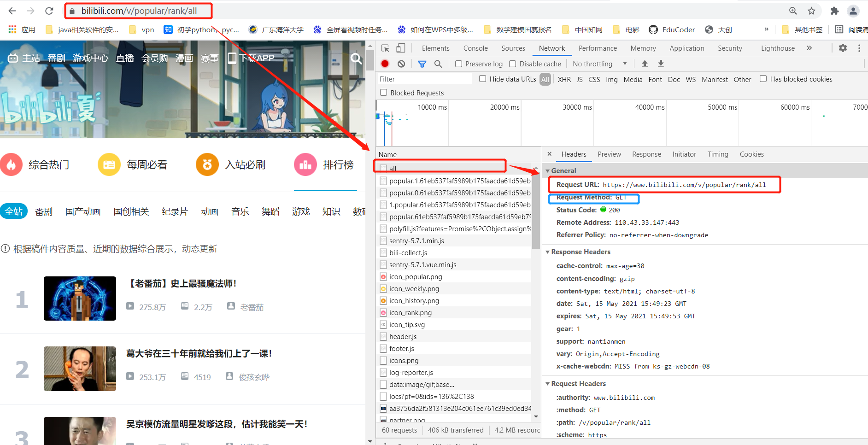Open the Response tab of the request

click(646, 154)
